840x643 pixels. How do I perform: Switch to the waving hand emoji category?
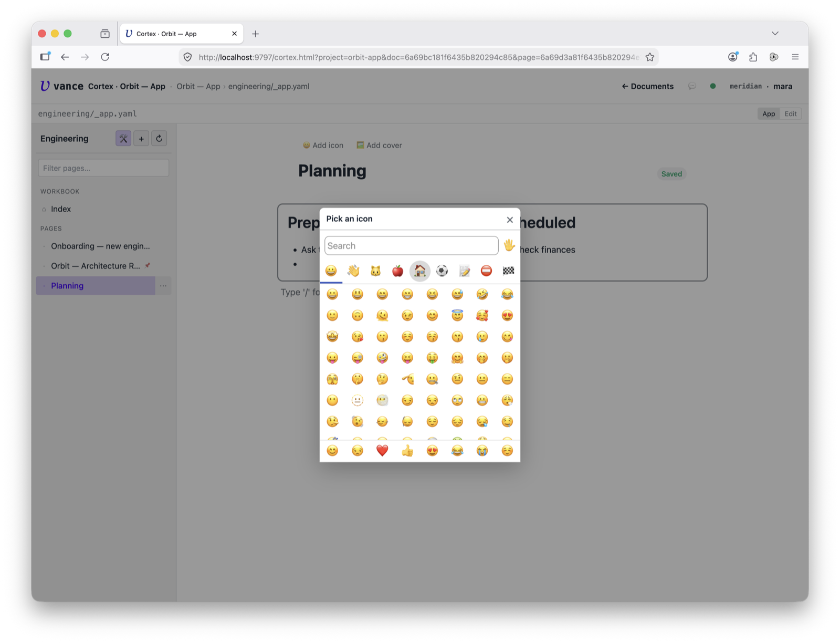point(353,271)
